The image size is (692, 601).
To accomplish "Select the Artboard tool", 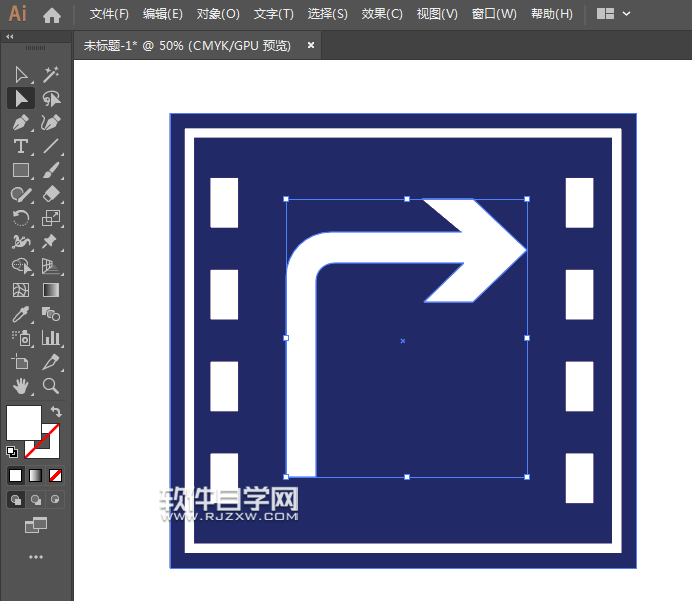I will pos(21,362).
